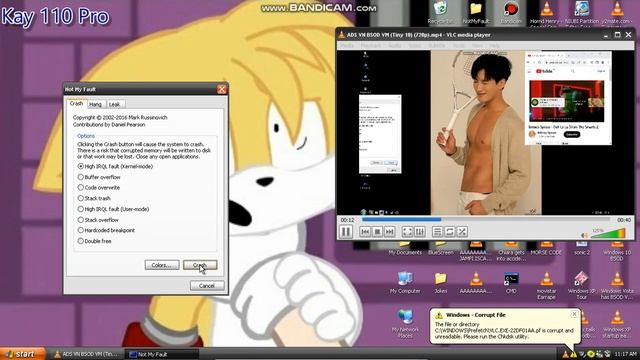Open the Help menu in VLC
Screen dimensions: 640x360
(494, 46)
